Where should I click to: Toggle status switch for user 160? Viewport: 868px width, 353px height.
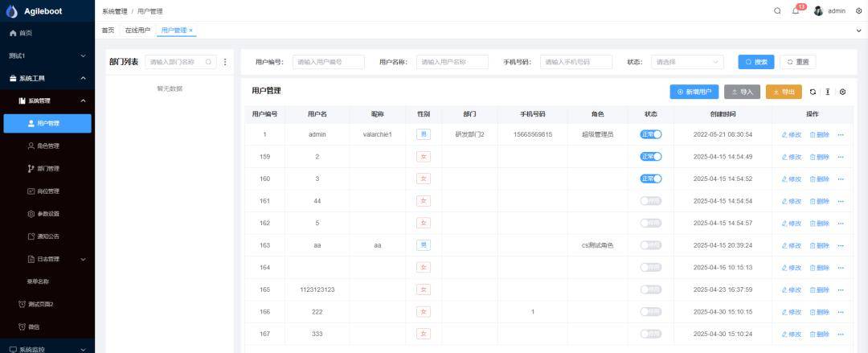coord(651,179)
